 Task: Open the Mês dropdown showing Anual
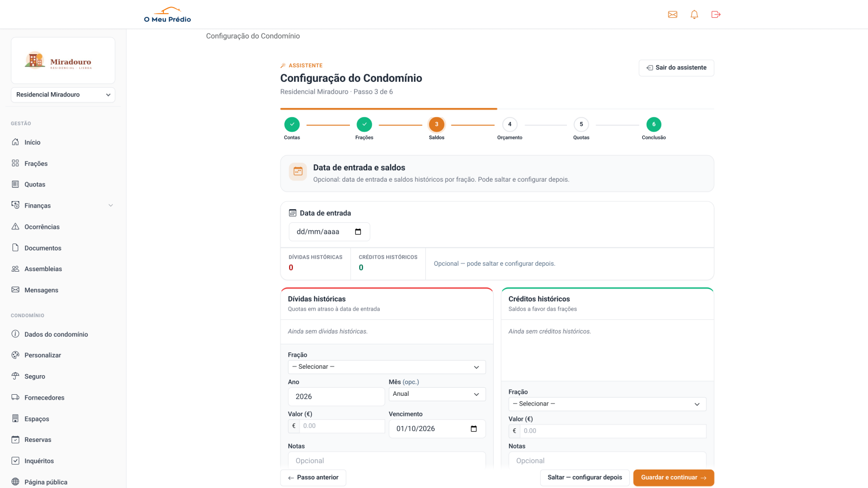(x=437, y=394)
